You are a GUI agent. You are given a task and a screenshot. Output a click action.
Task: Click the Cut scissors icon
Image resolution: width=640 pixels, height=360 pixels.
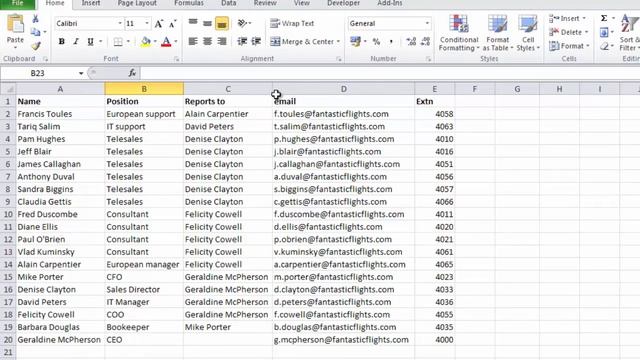pos(36,19)
